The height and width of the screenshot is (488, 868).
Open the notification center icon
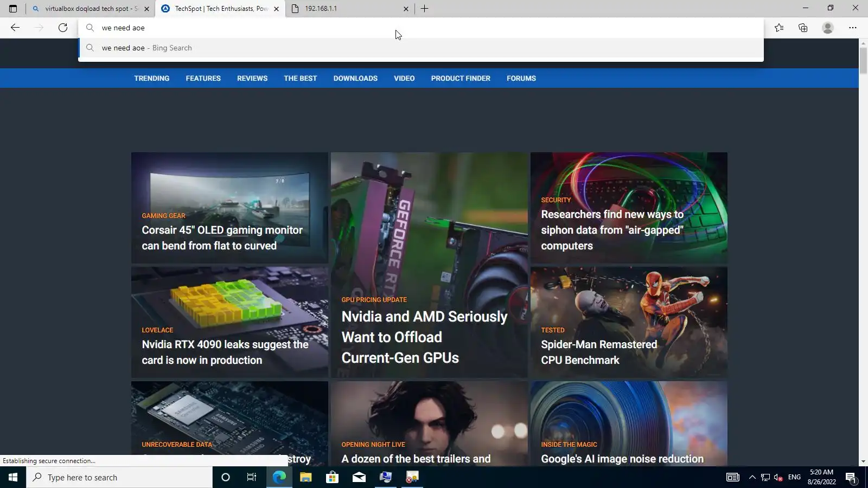tap(851, 477)
